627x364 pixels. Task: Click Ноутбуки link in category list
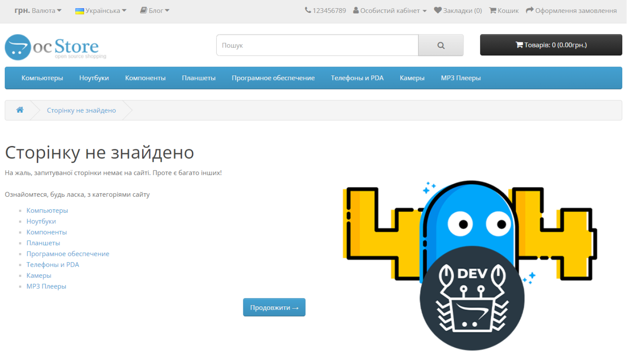click(41, 221)
